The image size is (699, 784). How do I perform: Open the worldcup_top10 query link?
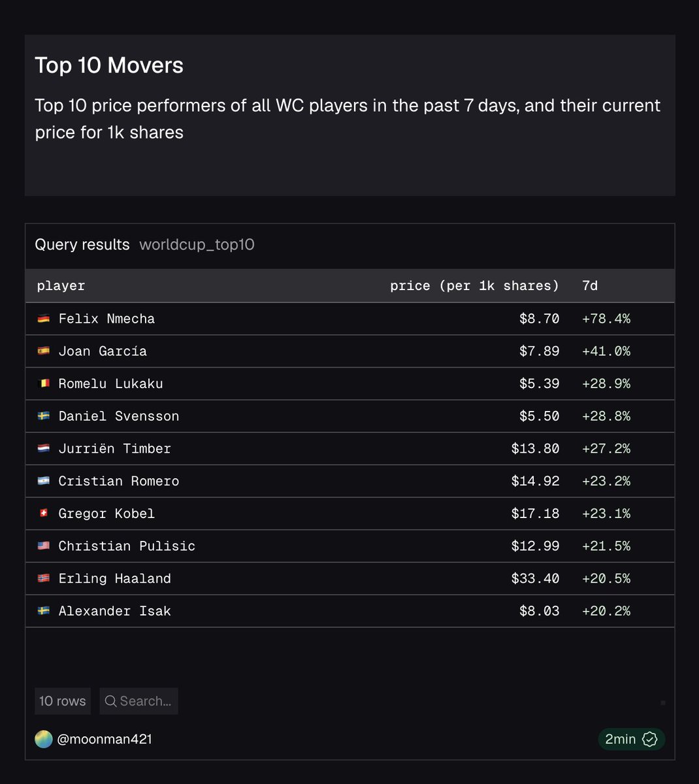(197, 245)
